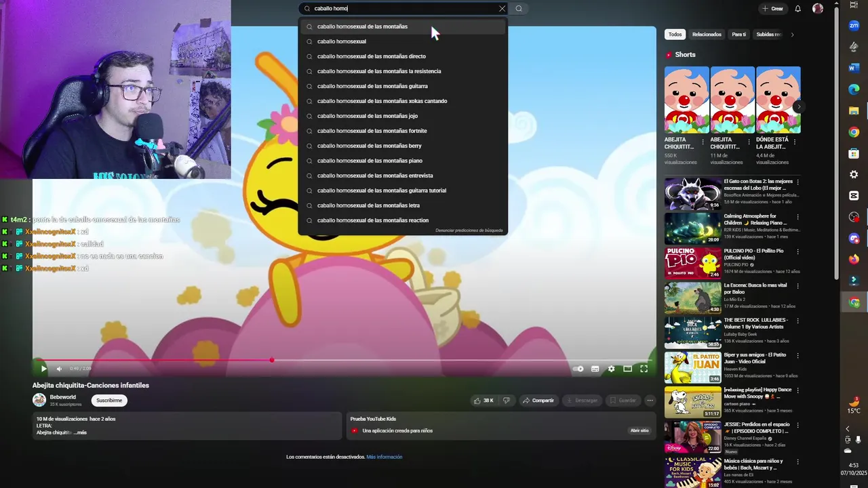This screenshot has width=868, height=488.
Task: Click 'Denunciar predicciones de búsqueda' link
Action: [469, 230]
